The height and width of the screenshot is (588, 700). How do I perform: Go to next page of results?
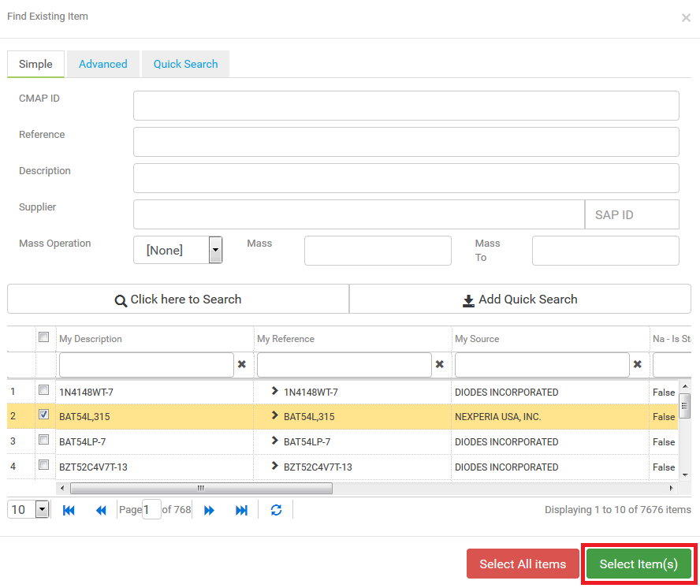pyautogui.click(x=210, y=510)
